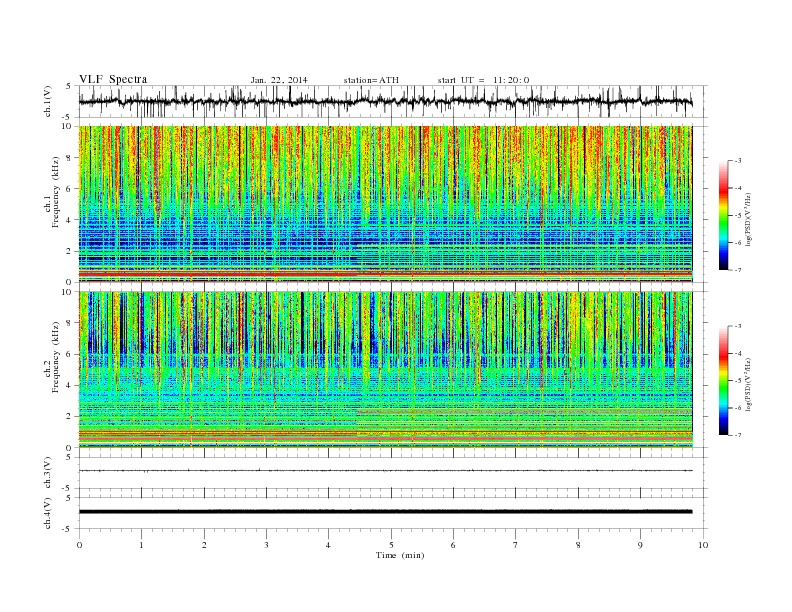Click ch.1 "Frequency (kHz)" axis label
This screenshot has width=792, height=612.
tap(56, 192)
